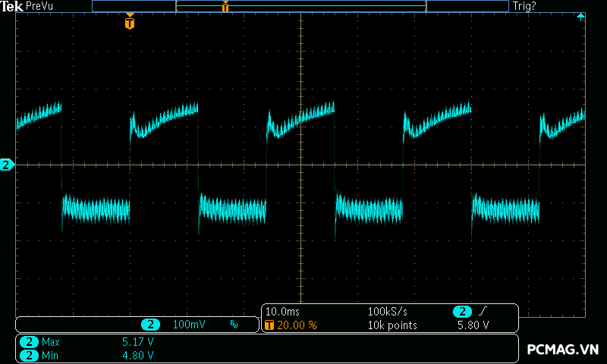The height and width of the screenshot is (364, 607).
Task: Click the channel 2 badge next to Max
Action: 29,342
